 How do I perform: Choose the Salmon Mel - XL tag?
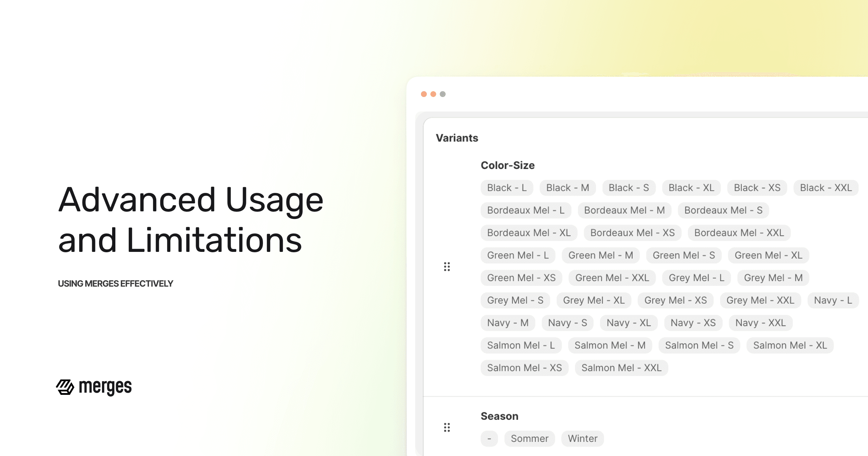pyautogui.click(x=790, y=345)
